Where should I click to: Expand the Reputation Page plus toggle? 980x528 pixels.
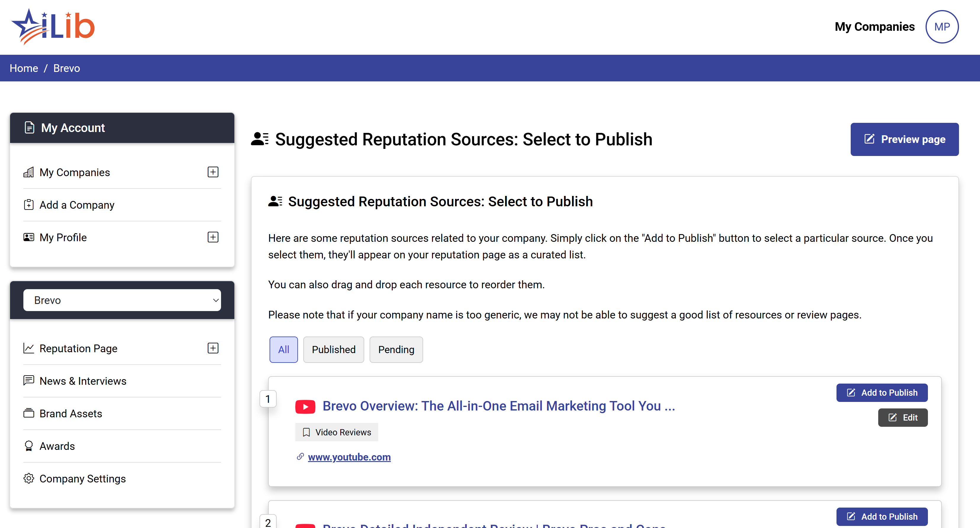(213, 348)
